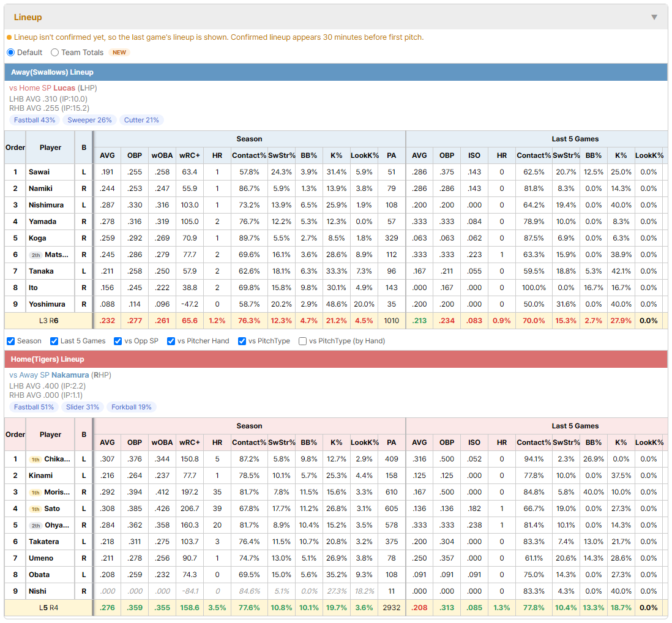Open home starting pitcher Lucas link
Screen dimensions: 672x623
click(x=64, y=88)
